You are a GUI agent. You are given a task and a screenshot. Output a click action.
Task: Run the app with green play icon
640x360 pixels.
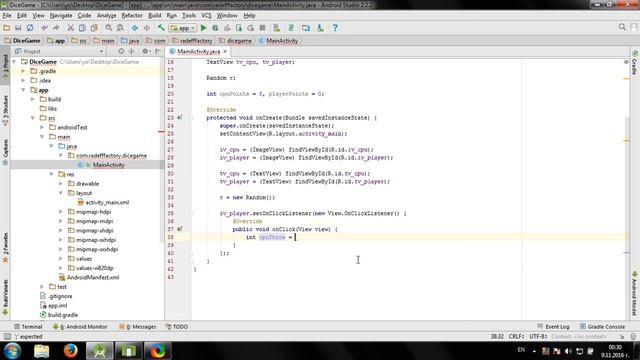[x=203, y=28]
